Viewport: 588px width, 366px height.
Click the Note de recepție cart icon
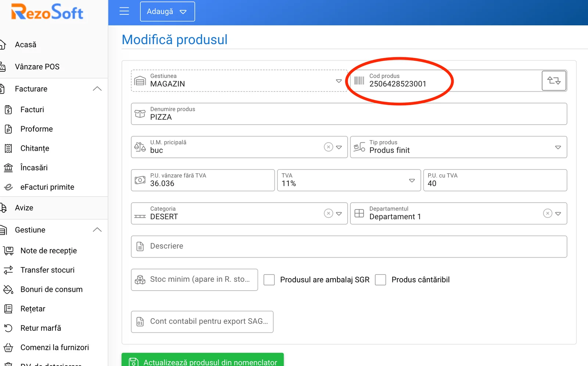[x=8, y=251]
